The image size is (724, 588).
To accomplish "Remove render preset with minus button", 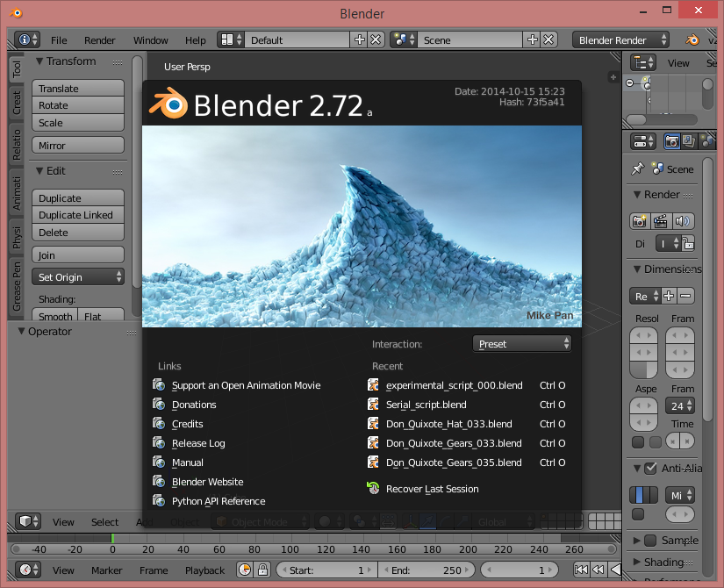I will (686, 296).
